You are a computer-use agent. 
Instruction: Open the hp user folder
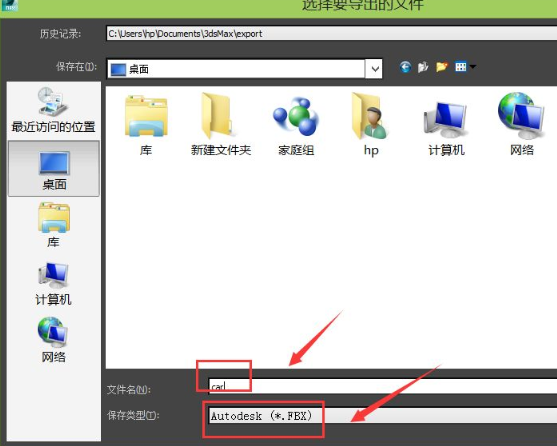(371, 125)
